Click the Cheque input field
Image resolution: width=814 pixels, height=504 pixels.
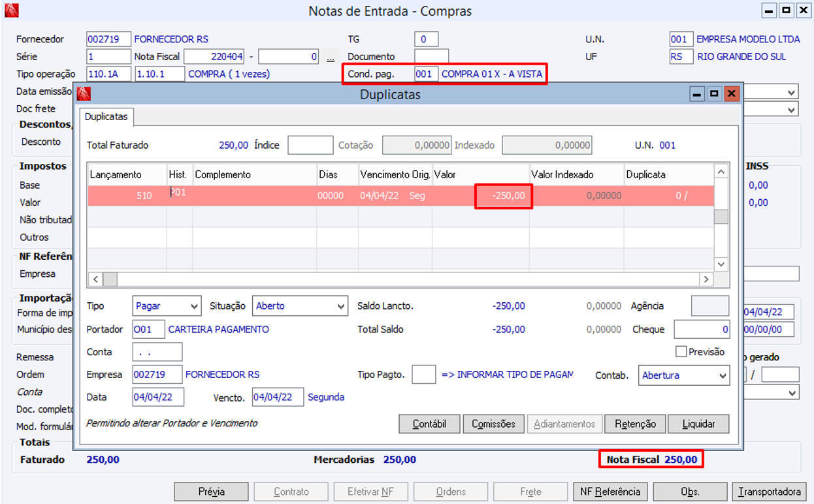coord(701,330)
